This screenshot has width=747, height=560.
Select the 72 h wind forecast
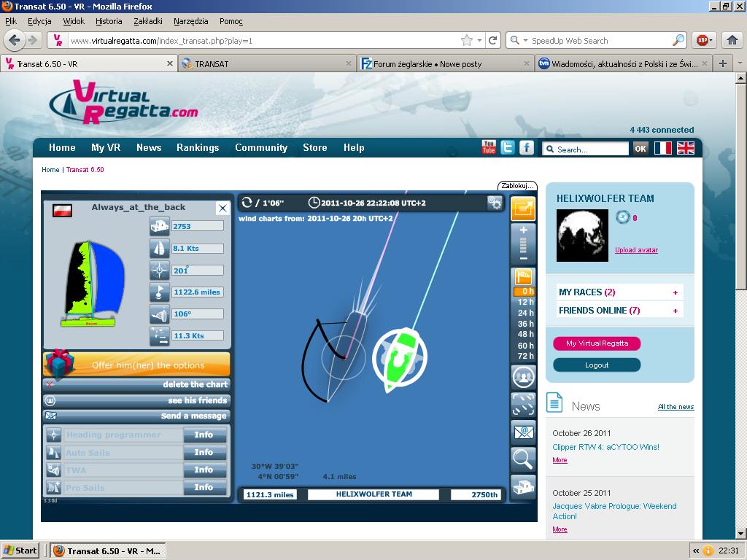point(525,357)
